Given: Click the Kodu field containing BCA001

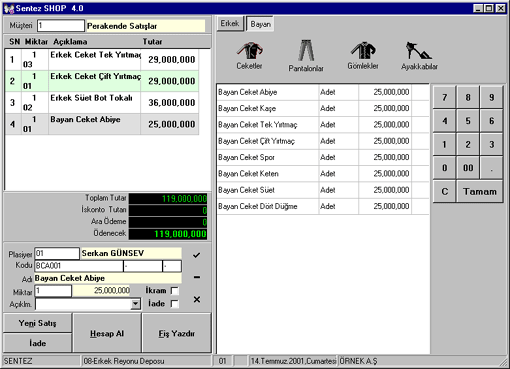Looking at the screenshot, I should 79,266.
